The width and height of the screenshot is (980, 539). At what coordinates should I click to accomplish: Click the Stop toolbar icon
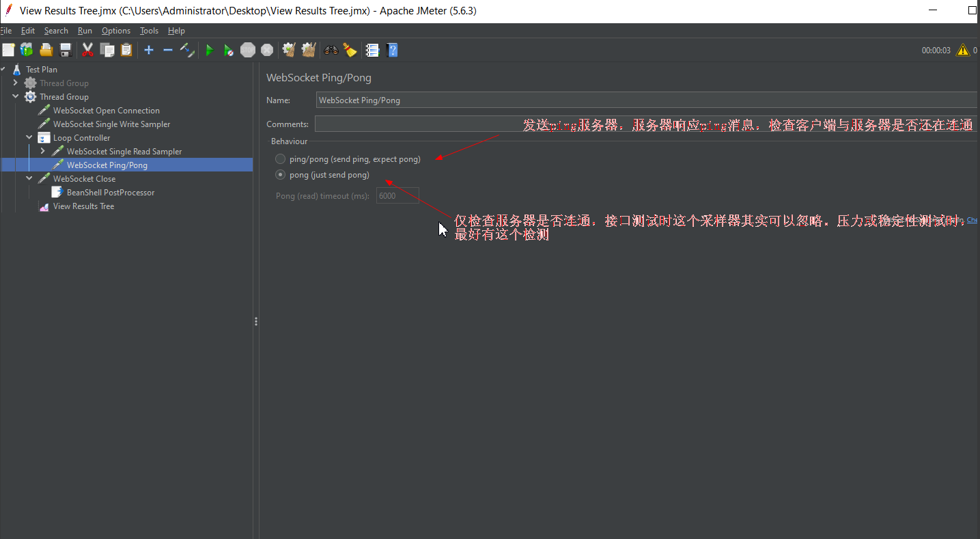tap(248, 50)
